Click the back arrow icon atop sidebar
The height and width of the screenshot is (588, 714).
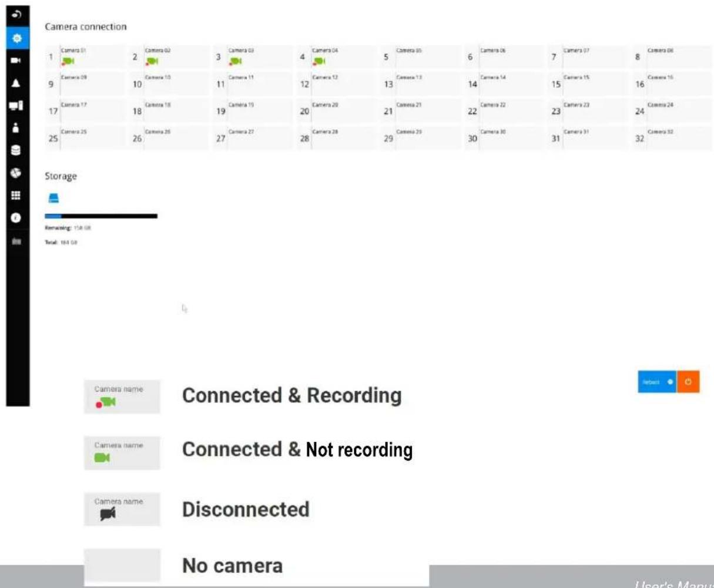pos(16,14)
